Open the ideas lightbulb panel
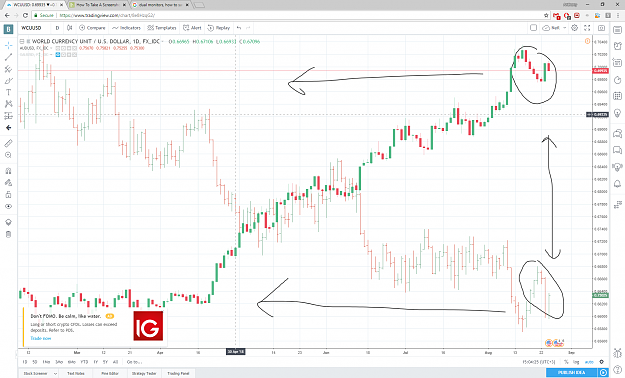The height and width of the screenshot is (378, 625). [x=617, y=113]
